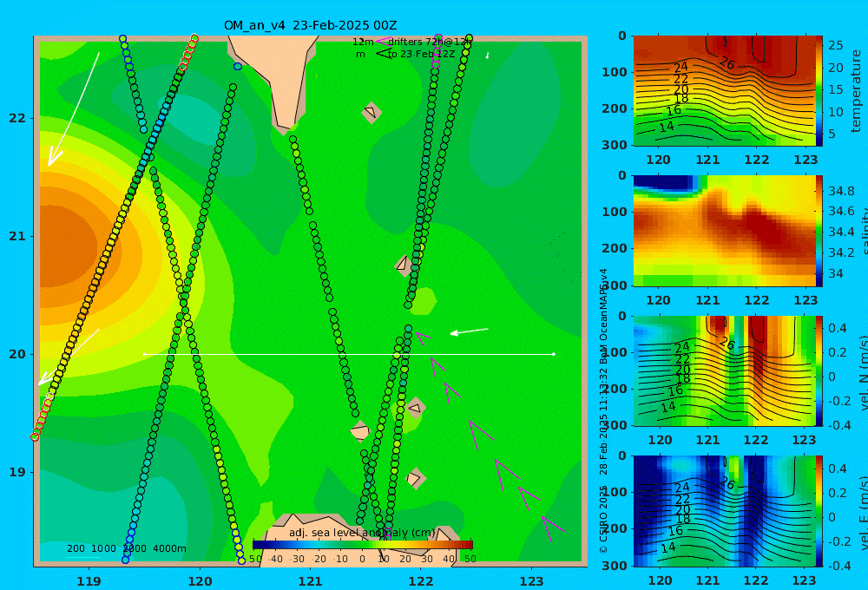Click the vel. N colorbar scale

tap(819, 370)
